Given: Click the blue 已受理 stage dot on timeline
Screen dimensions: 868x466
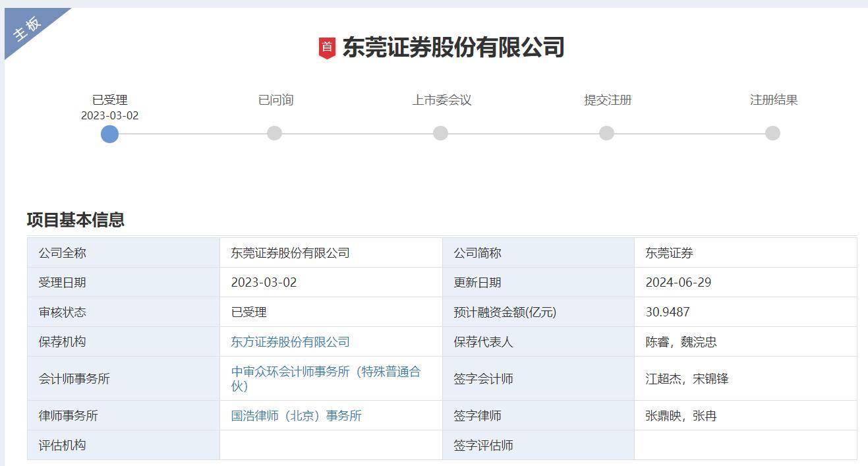Looking at the screenshot, I should click(x=110, y=134).
